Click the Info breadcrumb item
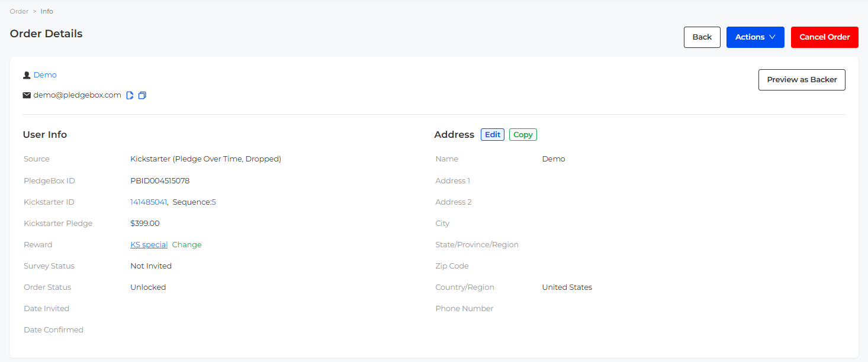 (47, 11)
